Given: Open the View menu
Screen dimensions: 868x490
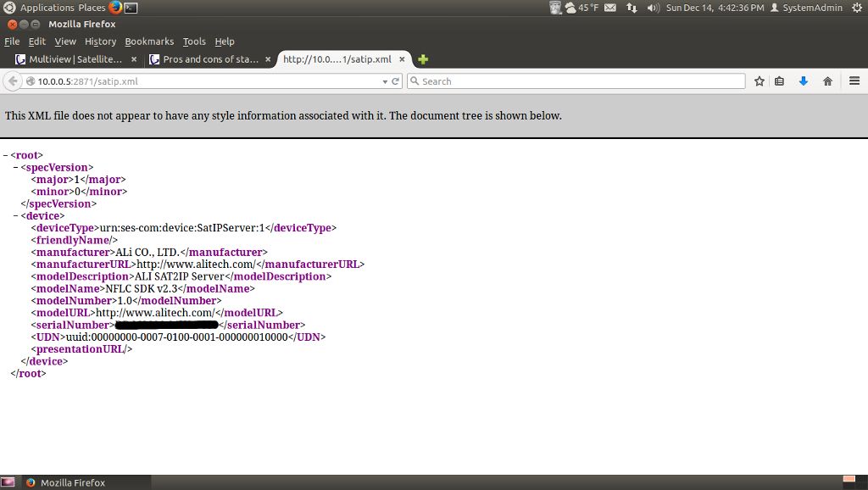Looking at the screenshot, I should coord(65,42).
